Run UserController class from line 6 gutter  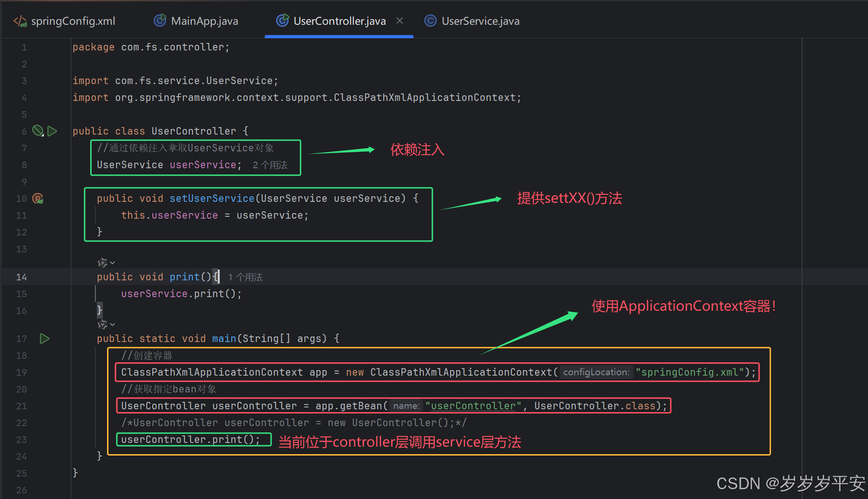coord(52,131)
